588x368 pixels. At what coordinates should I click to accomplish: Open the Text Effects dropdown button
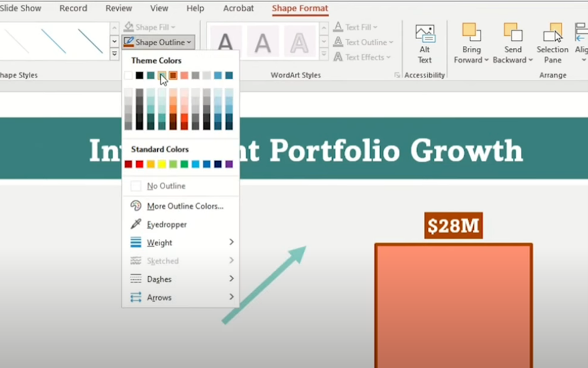(362, 57)
